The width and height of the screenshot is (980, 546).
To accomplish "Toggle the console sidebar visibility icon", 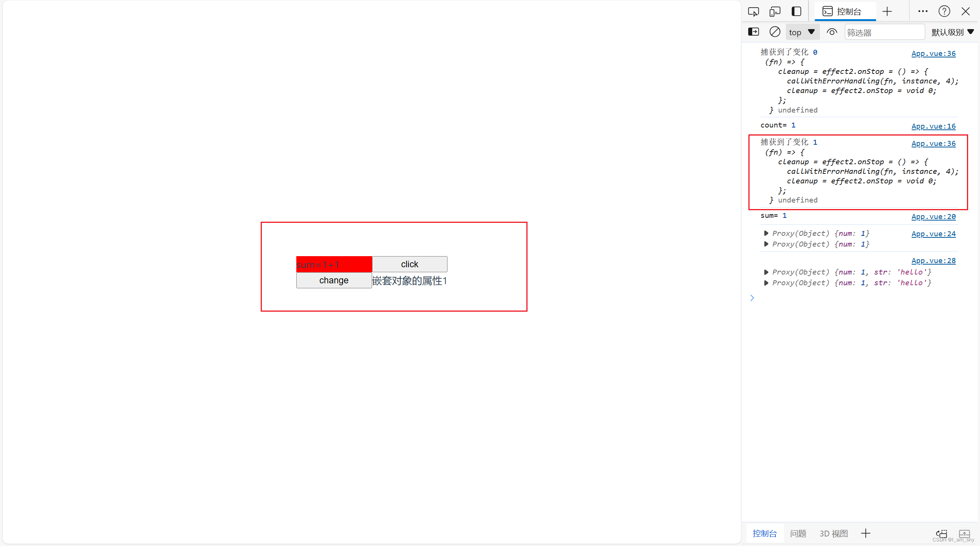I will (754, 32).
